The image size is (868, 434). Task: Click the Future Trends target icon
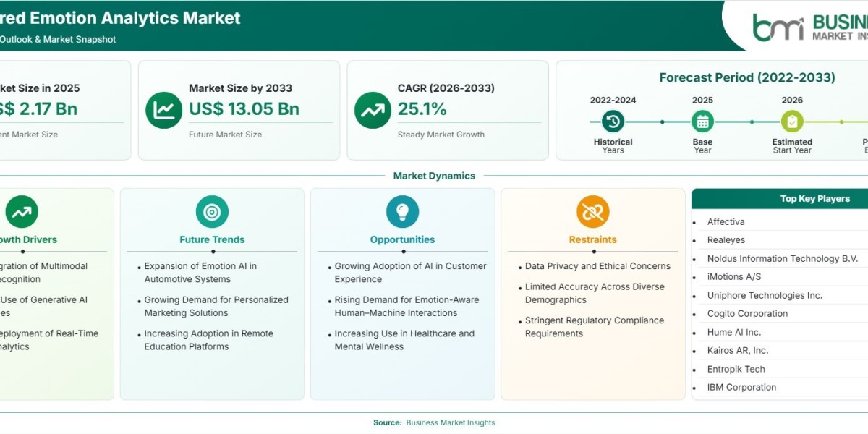point(212,212)
